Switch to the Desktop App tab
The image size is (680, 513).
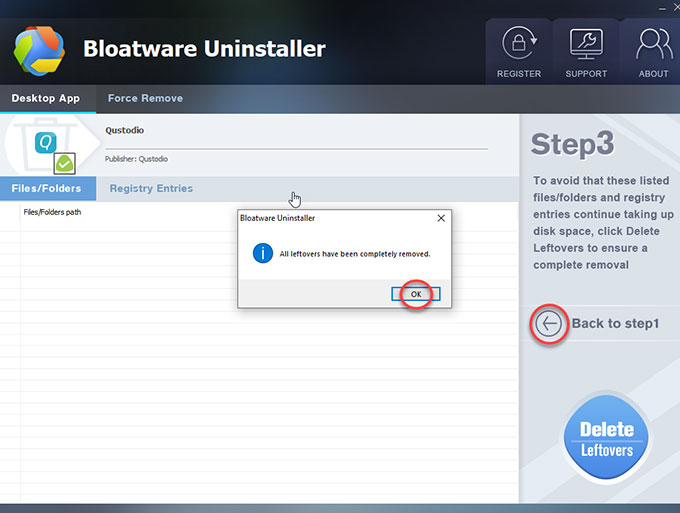[x=46, y=98]
